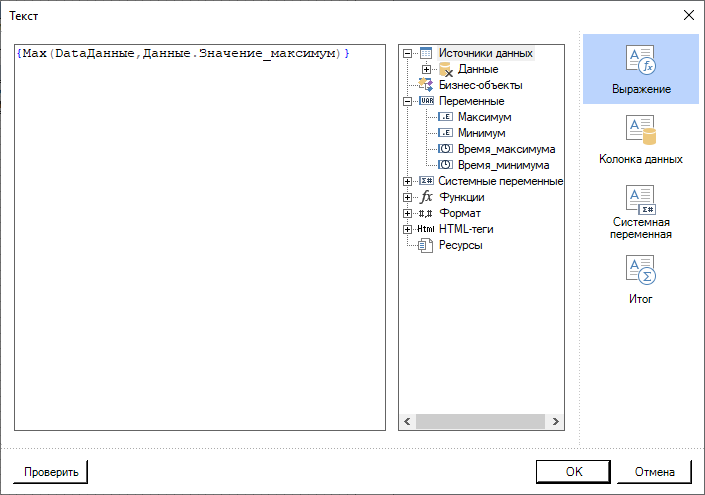Expand the Формат node
The width and height of the screenshot is (705, 495).
(407, 213)
